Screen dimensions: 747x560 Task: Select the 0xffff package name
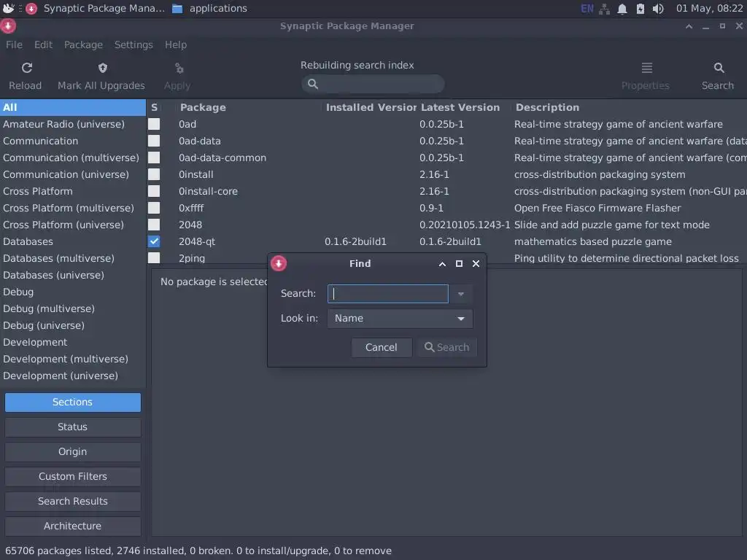(191, 208)
